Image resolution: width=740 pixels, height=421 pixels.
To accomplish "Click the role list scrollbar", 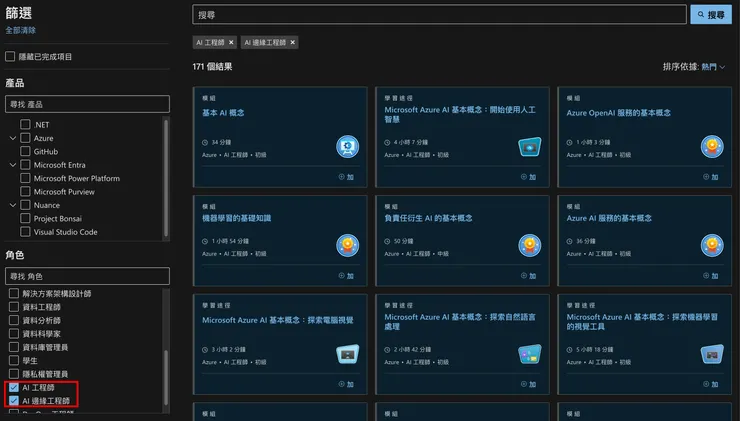I will coord(166,378).
